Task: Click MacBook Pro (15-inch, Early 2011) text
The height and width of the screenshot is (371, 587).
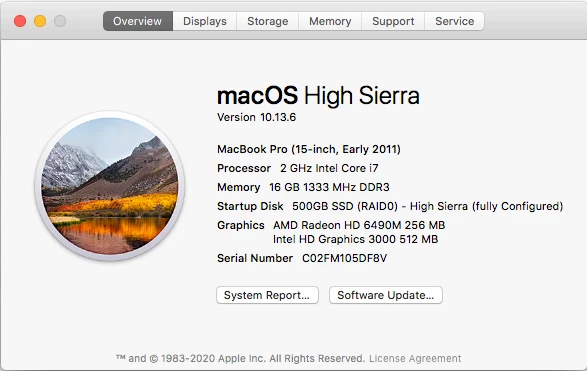Action: [309, 149]
